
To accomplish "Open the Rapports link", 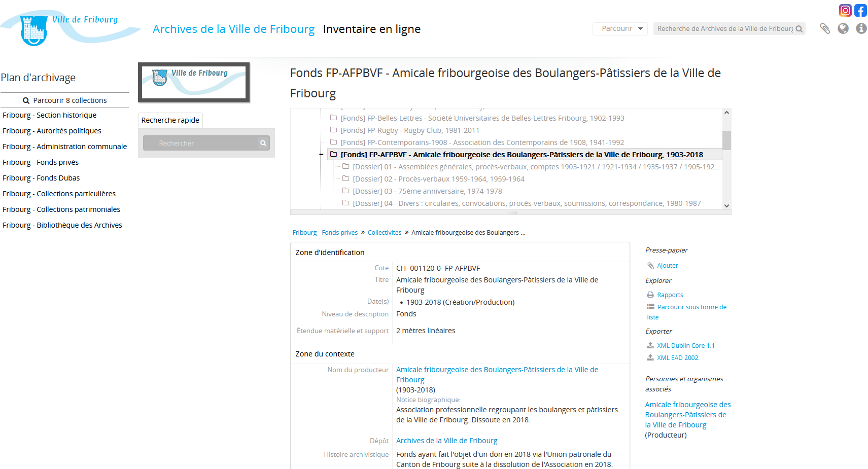I will [670, 295].
